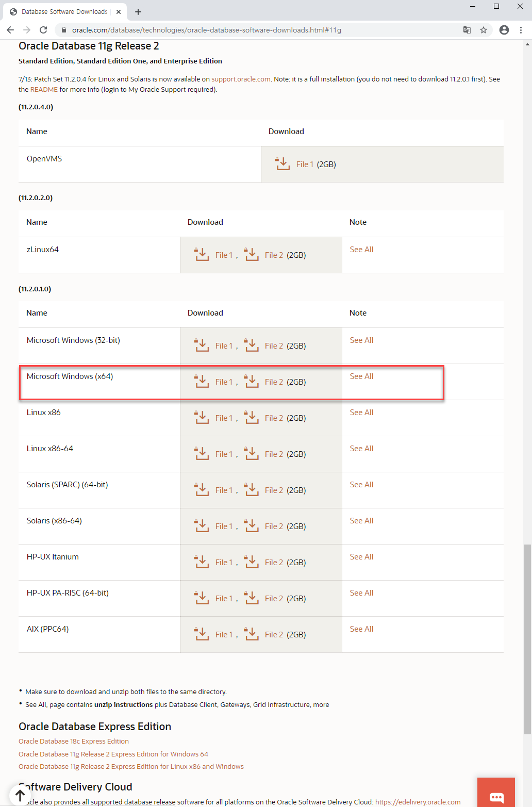Click the Microsoft Windows (x64) row name
Viewport: 532px width, 807px height.
point(70,376)
